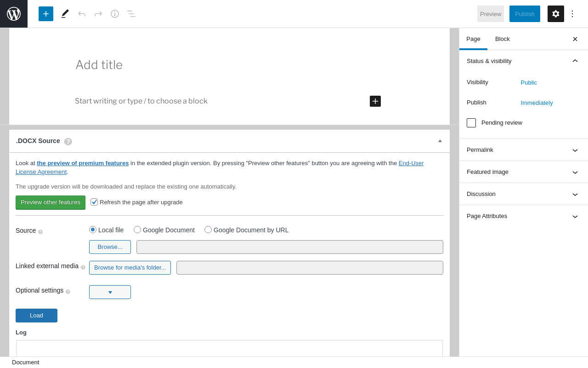Viewport: 588px width, 368px height.
Task: Click the Document breadcrumb in footer
Action: tap(26, 362)
